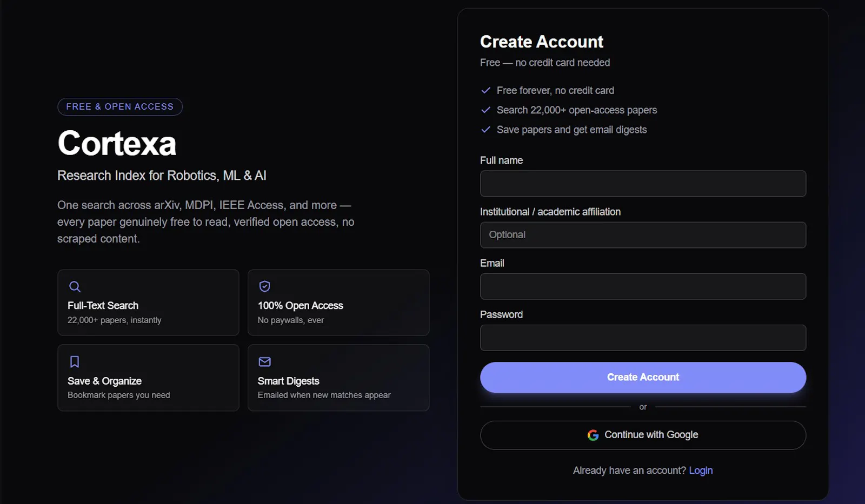The image size is (865, 504).
Task: Click the Create Account form heading
Action: (x=542, y=42)
